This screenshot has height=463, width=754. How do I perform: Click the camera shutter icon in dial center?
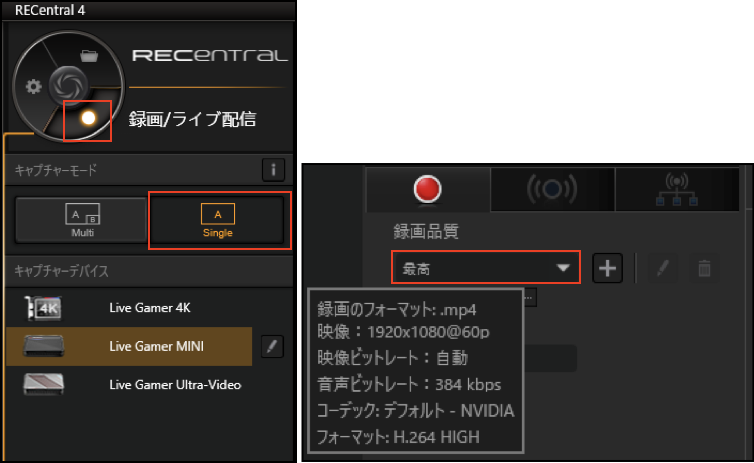point(68,86)
